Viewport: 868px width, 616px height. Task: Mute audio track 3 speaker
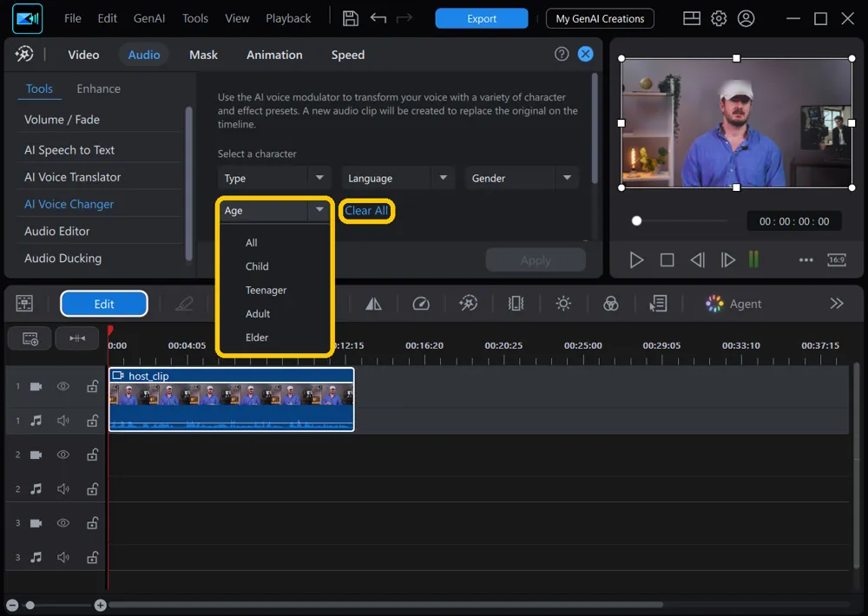[x=63, y=557]
